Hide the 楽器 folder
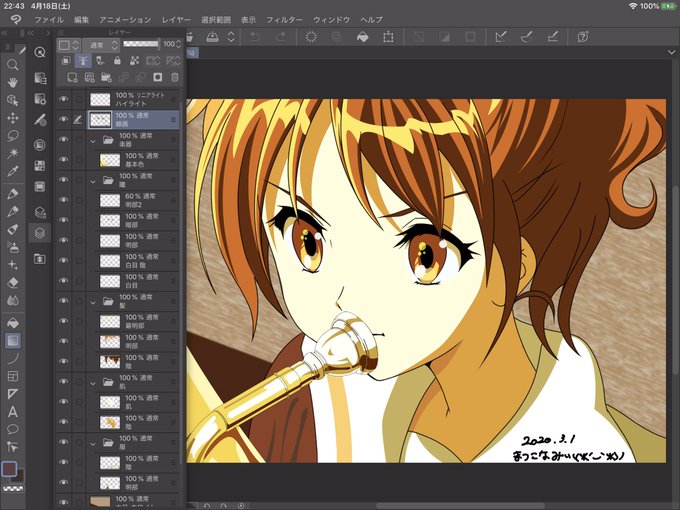The image size is (680, 510). [64, 139]
